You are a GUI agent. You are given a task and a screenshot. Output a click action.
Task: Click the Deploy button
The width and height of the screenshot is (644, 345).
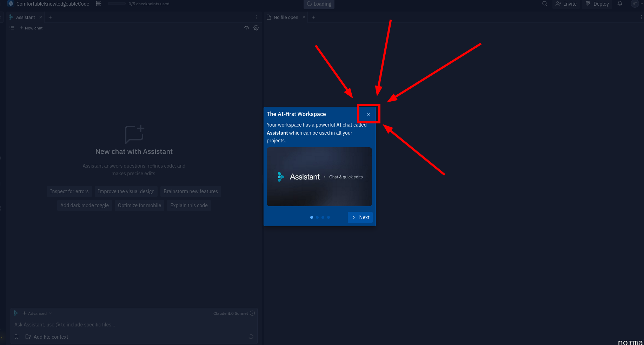[597, 4]
